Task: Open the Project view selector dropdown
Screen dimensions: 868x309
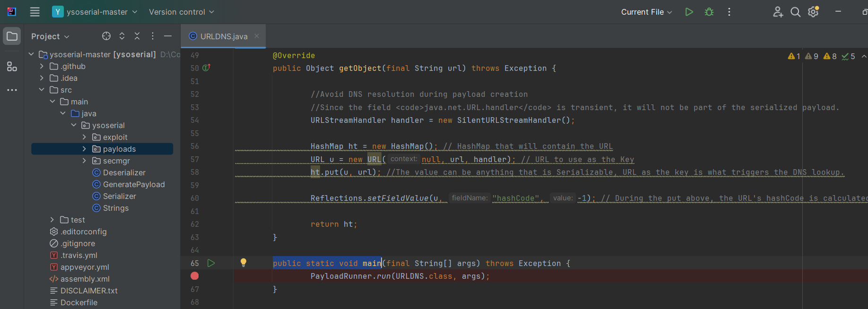Action: point(50,36)
